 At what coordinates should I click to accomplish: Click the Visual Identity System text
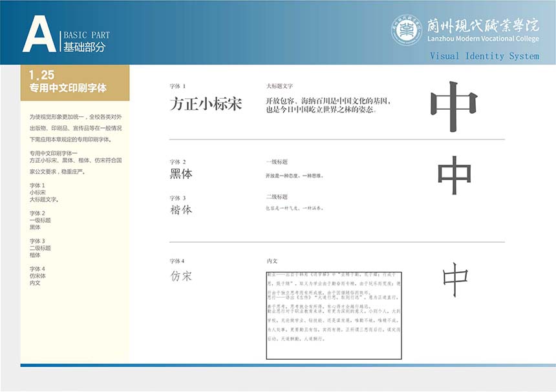484,56
